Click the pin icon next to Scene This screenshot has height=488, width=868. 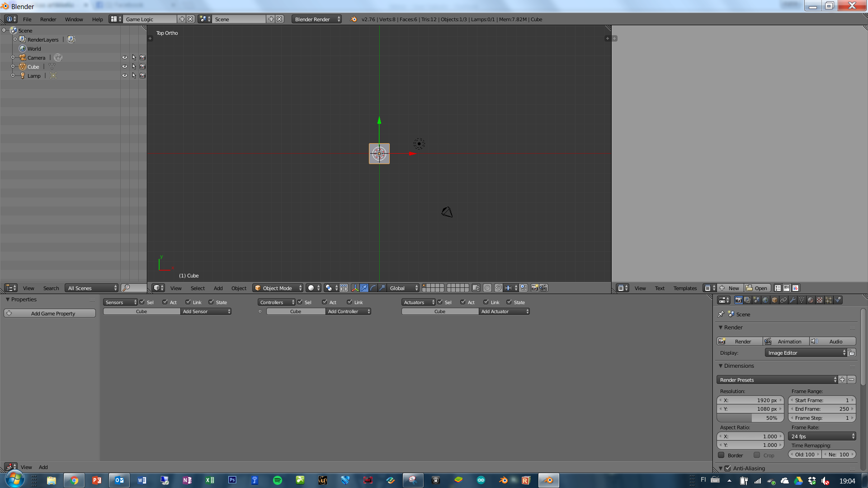point(721,314)
